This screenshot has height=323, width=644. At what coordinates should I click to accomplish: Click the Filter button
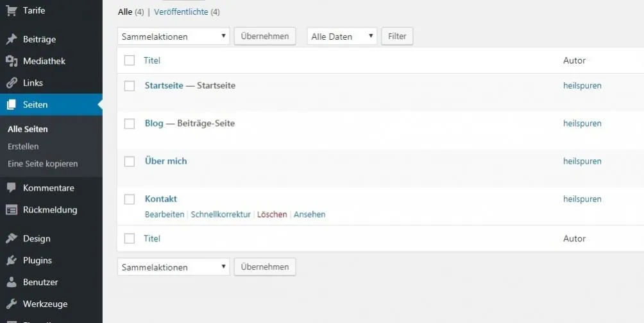[397, 36]
